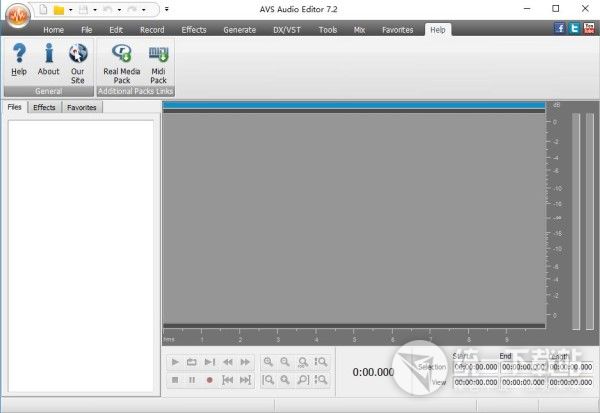Open the Twitter page icon
Viewport: 600px width, 413px height.
pyautogui.click(x=574, y=28)
